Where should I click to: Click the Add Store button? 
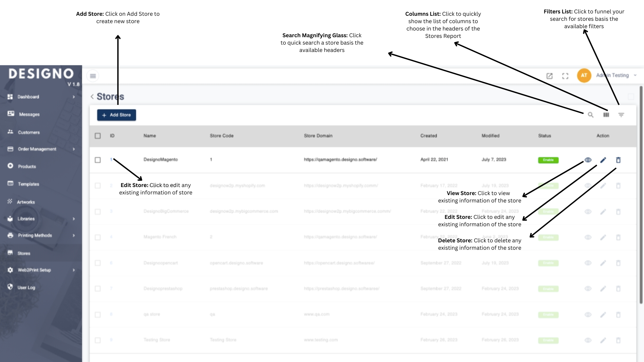[x=116, y=115]
